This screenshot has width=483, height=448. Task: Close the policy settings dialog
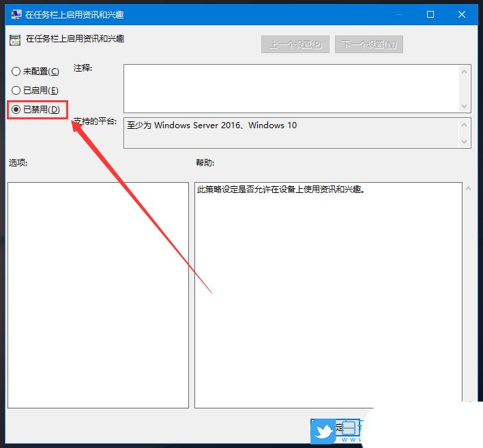[x=461, y=14]
